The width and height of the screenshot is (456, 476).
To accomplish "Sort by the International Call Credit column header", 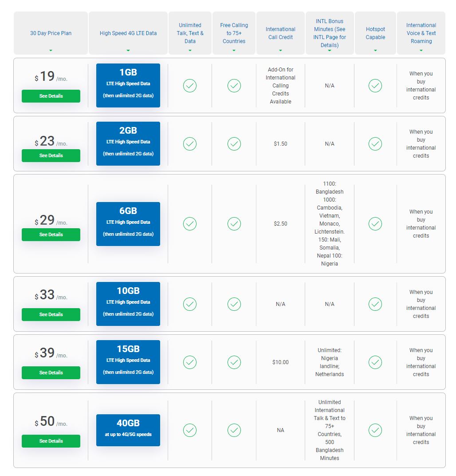I will tap(280, 33).
